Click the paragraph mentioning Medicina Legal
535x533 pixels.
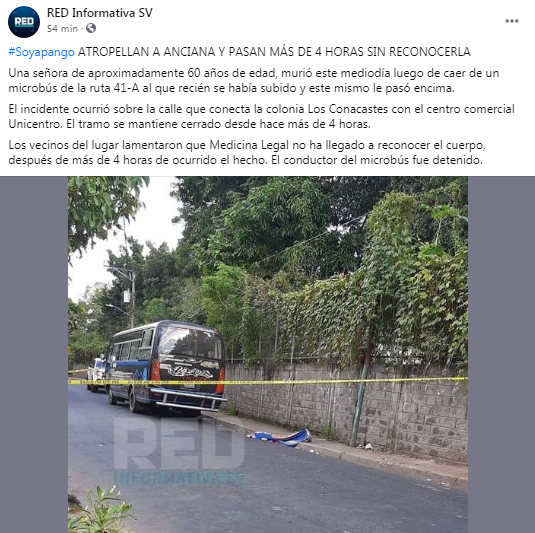click(x=247, y=153)
